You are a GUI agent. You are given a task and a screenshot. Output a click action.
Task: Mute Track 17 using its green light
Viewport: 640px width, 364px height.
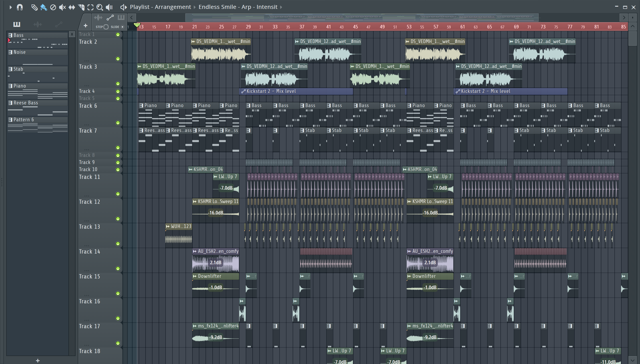click(118, 343)
